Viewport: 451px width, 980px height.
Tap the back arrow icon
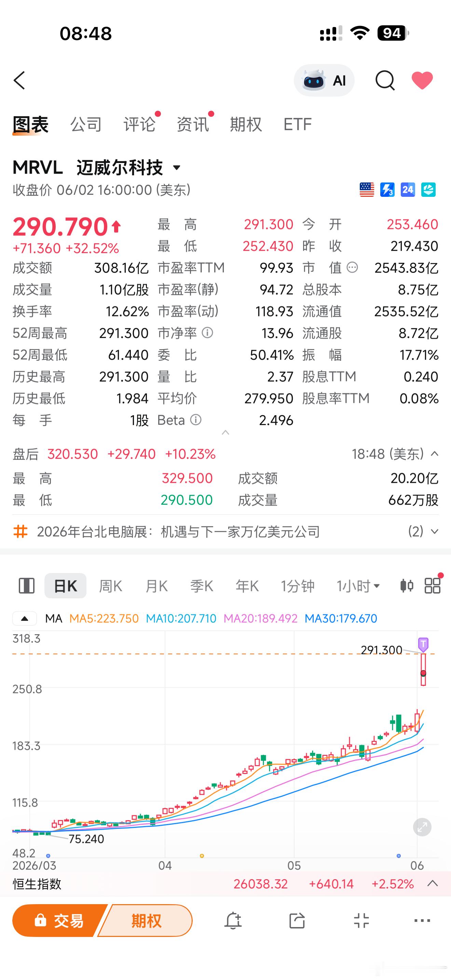coord(19,80)
